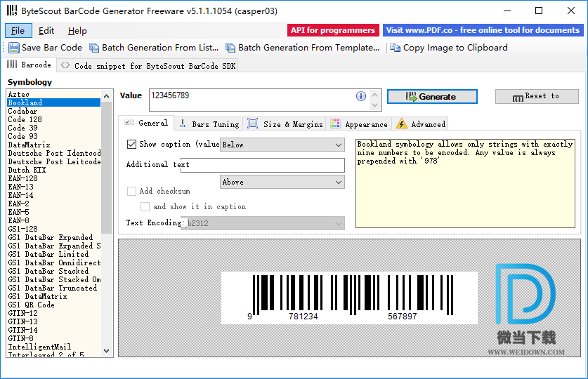Open the caption position 'Below' dropdown
The image size is (588, 379).
[x=282, y=145]
